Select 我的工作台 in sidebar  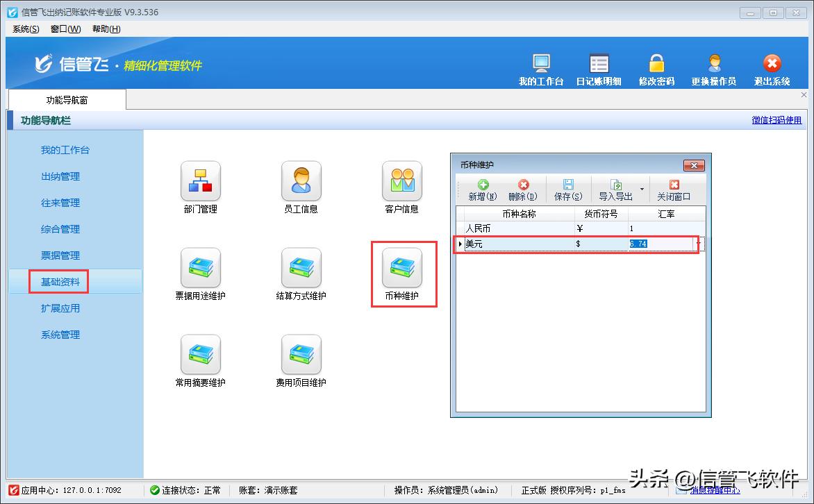coord(65,150)
